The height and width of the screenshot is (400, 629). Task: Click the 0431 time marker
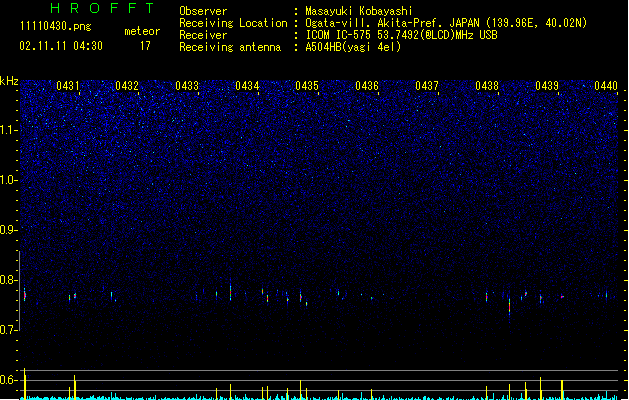68,86
